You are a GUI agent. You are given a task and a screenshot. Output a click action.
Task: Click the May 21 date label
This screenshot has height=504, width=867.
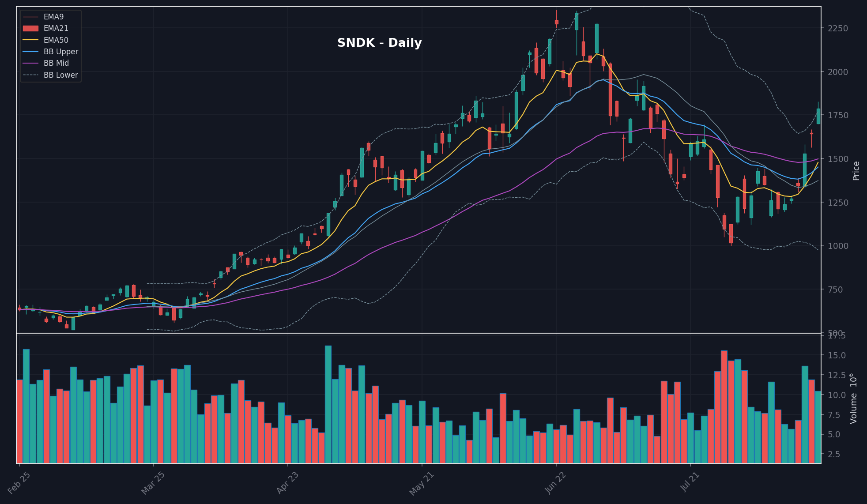422,484
